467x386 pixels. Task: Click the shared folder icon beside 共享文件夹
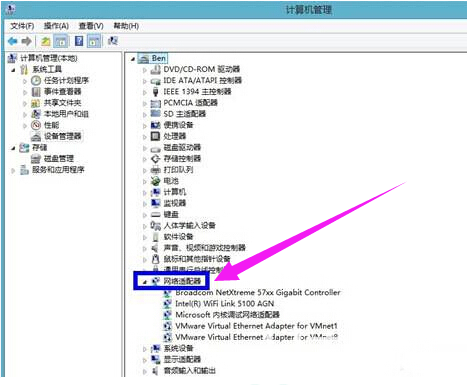36,103
